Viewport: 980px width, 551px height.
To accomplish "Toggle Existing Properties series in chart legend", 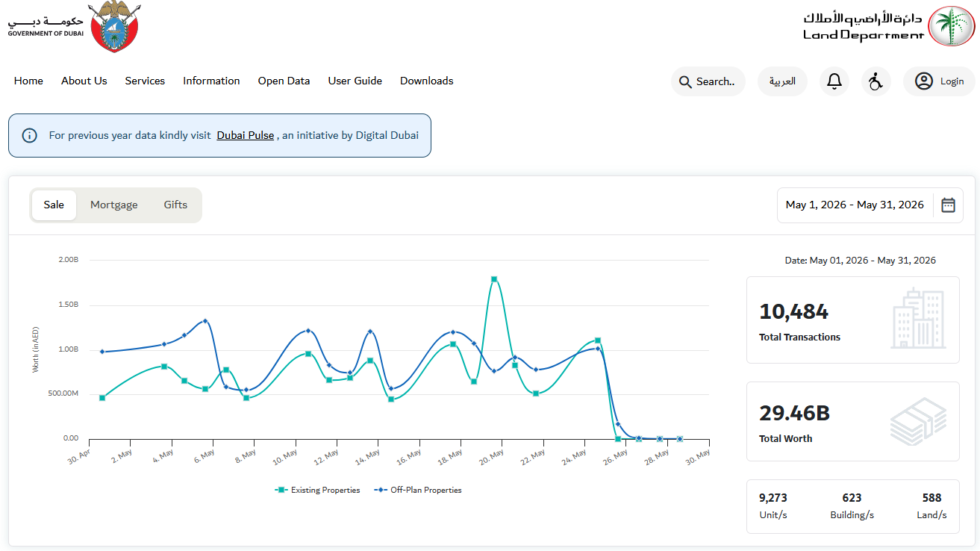I will [x=318, y=491].
